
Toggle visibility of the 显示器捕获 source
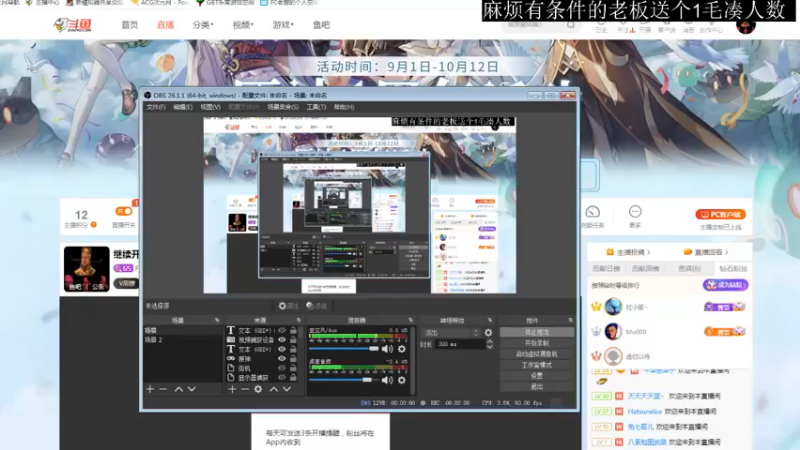[x=282, y=378]
